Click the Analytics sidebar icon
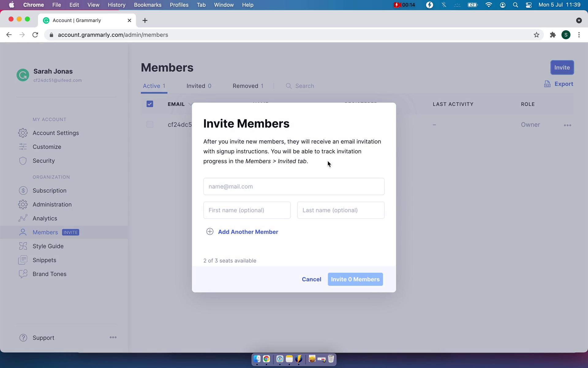The width and height of the screenshot is (588, 368). coord(23,218)
